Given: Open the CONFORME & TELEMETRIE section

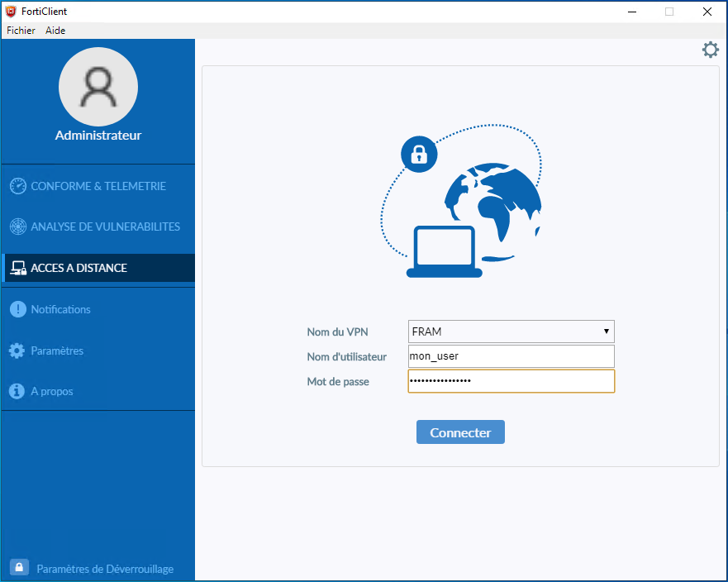Looking at the screenshot, I should (98, 186).
